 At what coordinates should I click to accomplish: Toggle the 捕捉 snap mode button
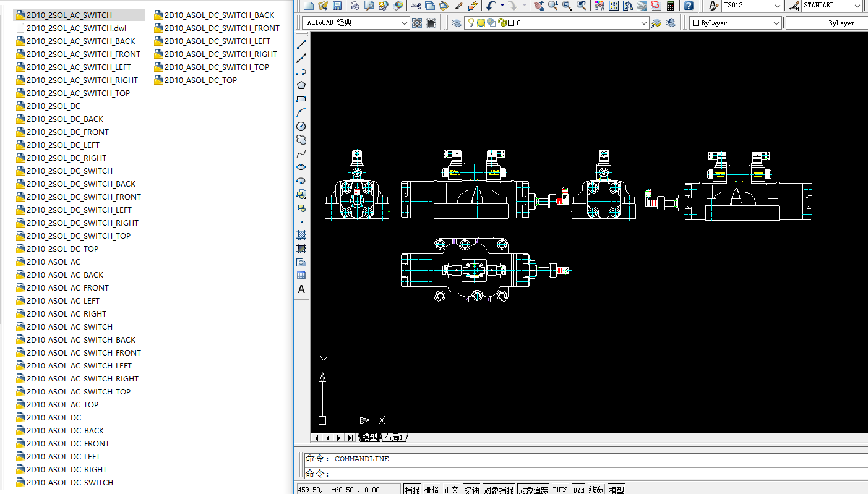pyautogui.click(x=413, y=490)
